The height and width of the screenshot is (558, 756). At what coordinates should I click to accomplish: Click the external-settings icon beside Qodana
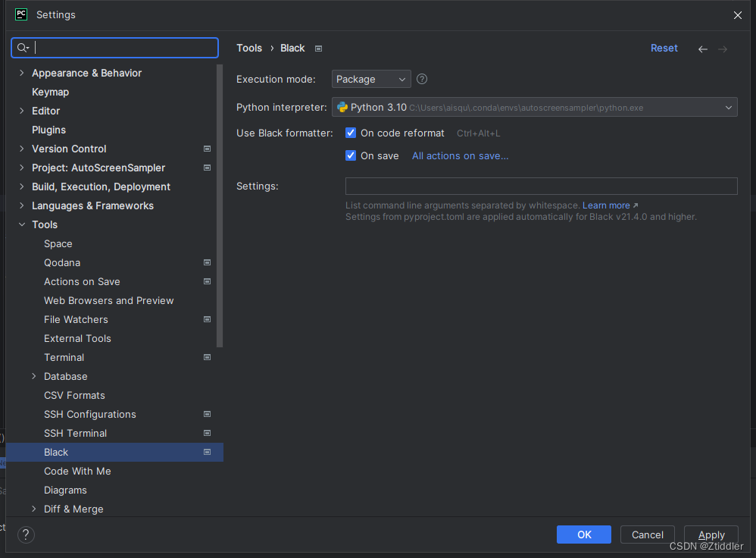pyautogui.click(x=207, y=262)
